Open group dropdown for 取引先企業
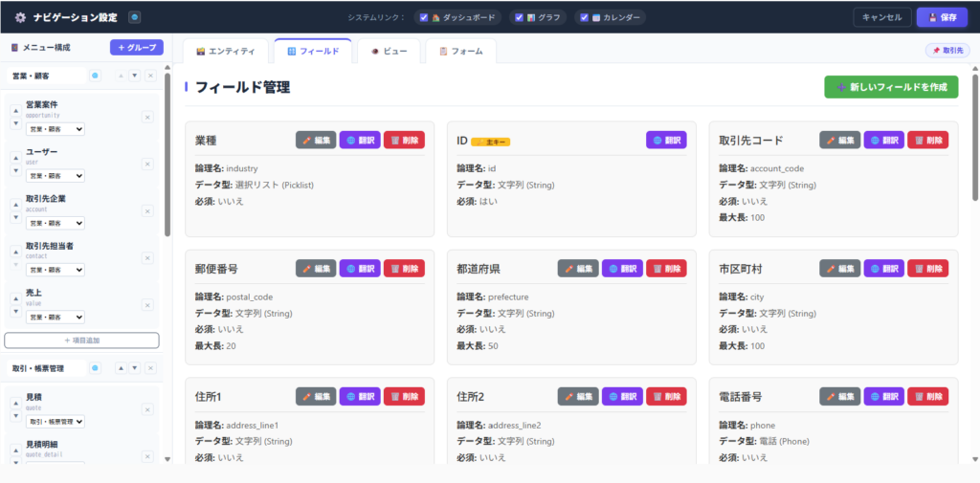Viewport: 980px width, 483px height. point(56,223)
